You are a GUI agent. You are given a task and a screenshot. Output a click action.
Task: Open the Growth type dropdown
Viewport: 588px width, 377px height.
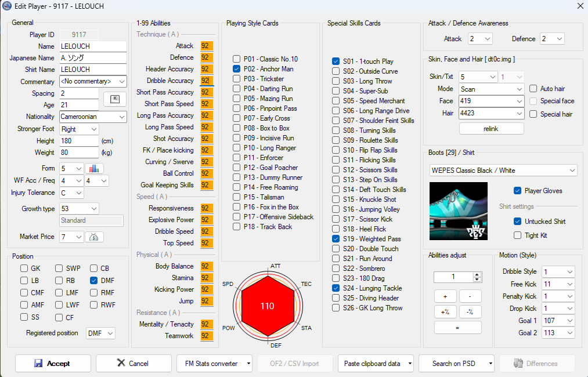point(94,209)
